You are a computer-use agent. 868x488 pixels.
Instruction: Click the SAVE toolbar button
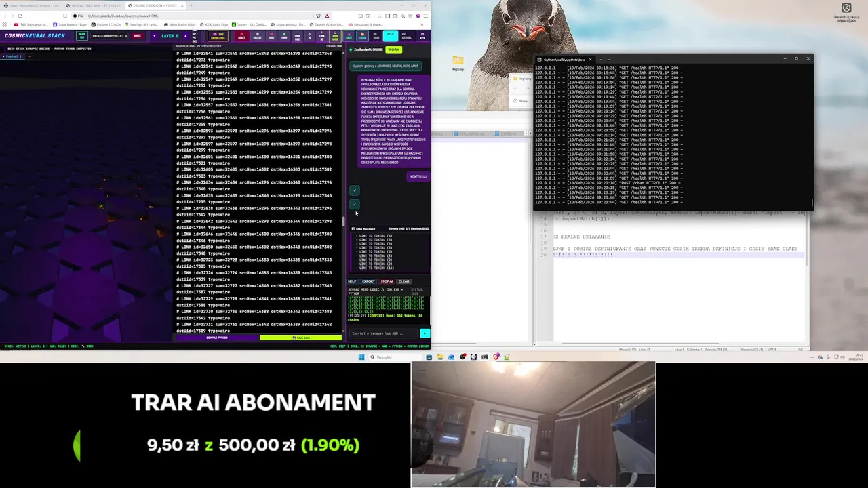coord(349,35)
